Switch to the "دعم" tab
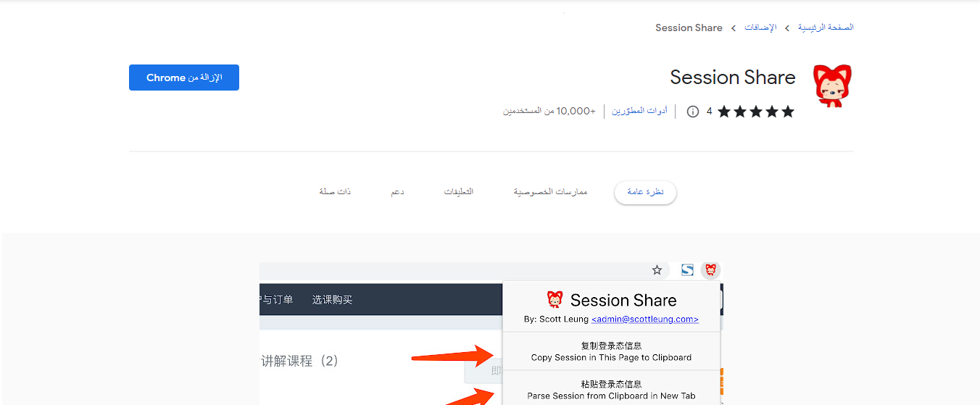980x405 pixels. click(397, 192)
